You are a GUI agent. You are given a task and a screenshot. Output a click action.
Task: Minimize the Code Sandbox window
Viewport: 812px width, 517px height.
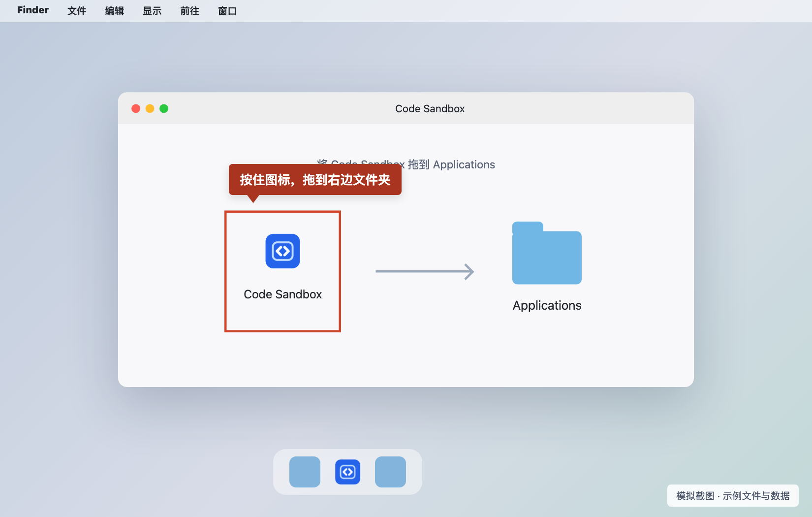point(150,108)
